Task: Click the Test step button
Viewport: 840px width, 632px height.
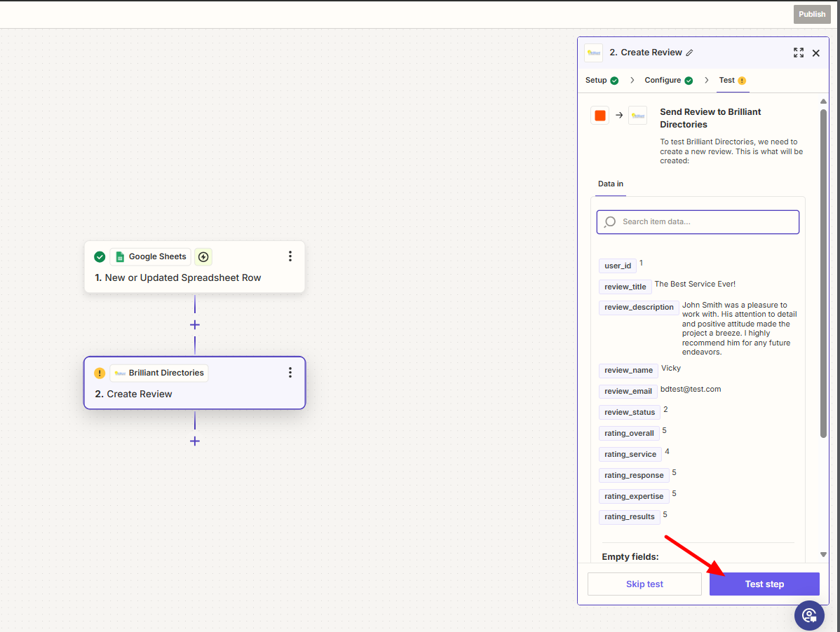Action: point(764,584)
